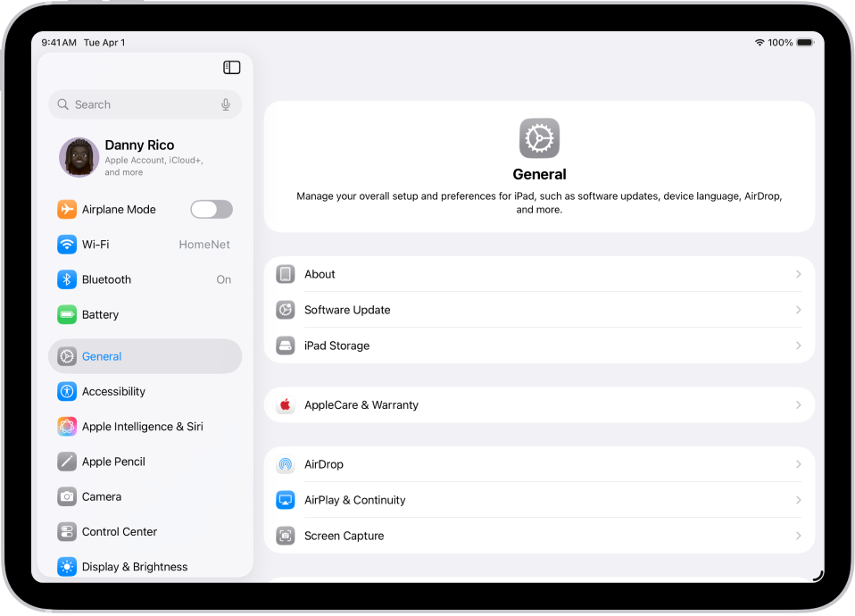Viewport: 855px width, 616px height.
Task: Toggle Airplane Mode on
Action: click(211, 209)
